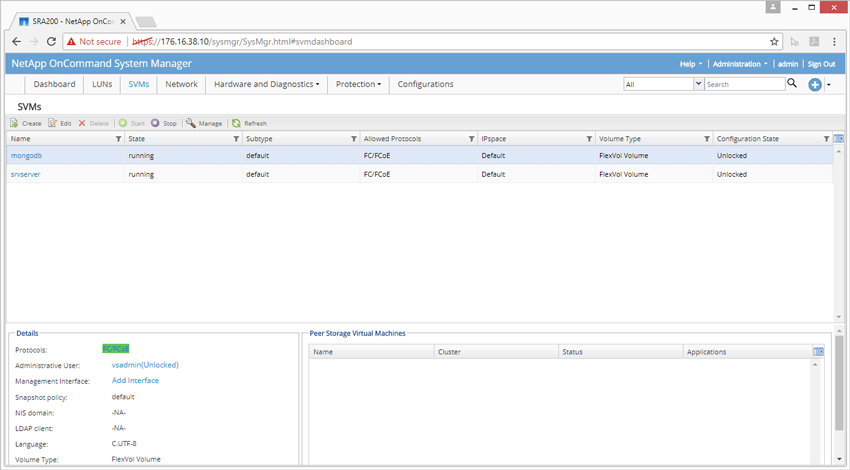Click in the Search input field

(x=745, y=84)
